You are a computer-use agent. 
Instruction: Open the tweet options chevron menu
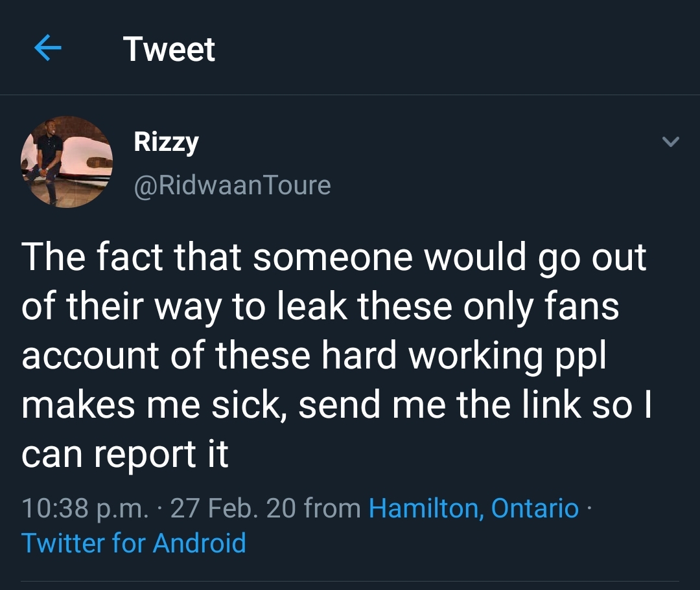pos(671,141)
